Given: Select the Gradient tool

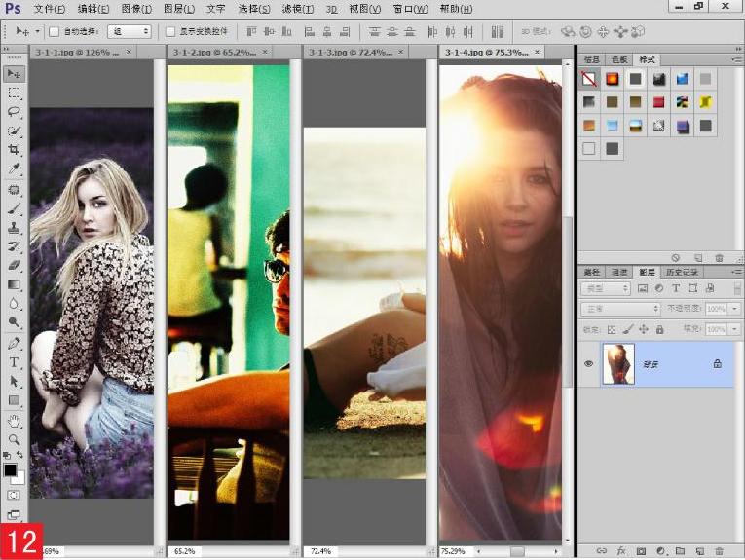Looking at the screenshot, I should click(14, 284).
